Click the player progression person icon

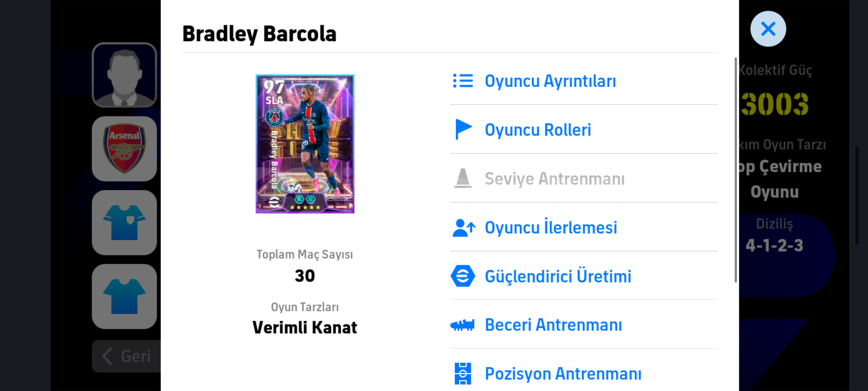463,228
